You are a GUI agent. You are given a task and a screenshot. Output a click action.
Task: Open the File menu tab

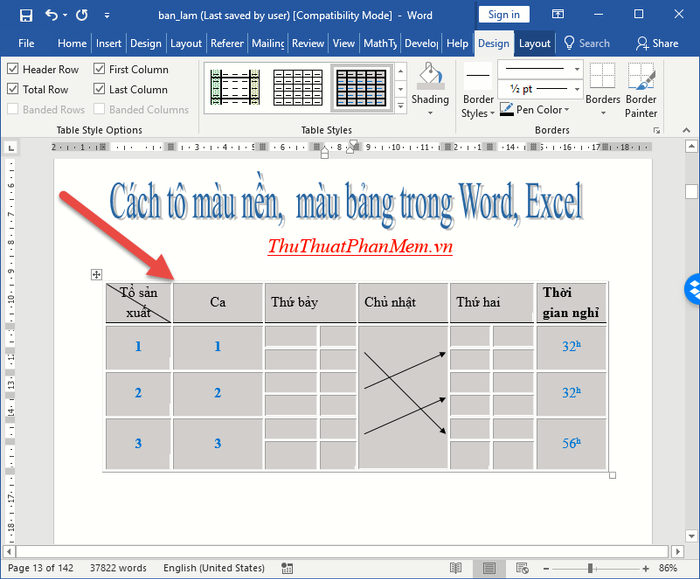click(26, 43)
